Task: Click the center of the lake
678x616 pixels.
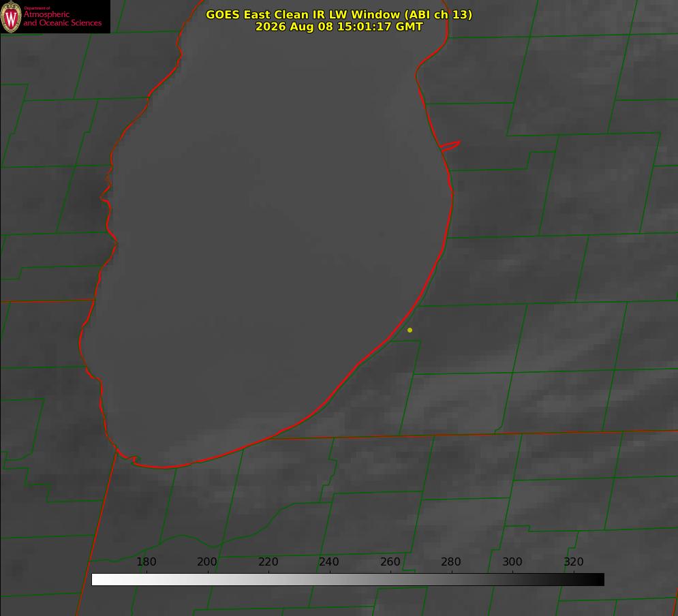Action: pos(268,242)
